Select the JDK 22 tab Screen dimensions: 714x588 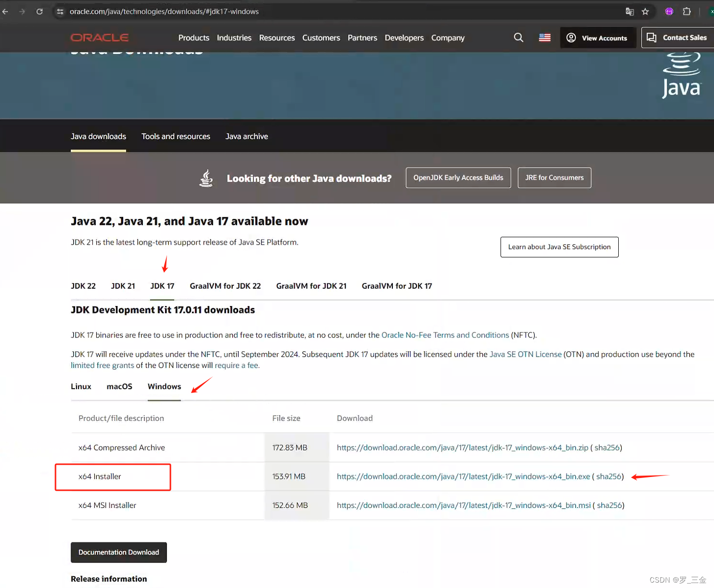point(83,286)
